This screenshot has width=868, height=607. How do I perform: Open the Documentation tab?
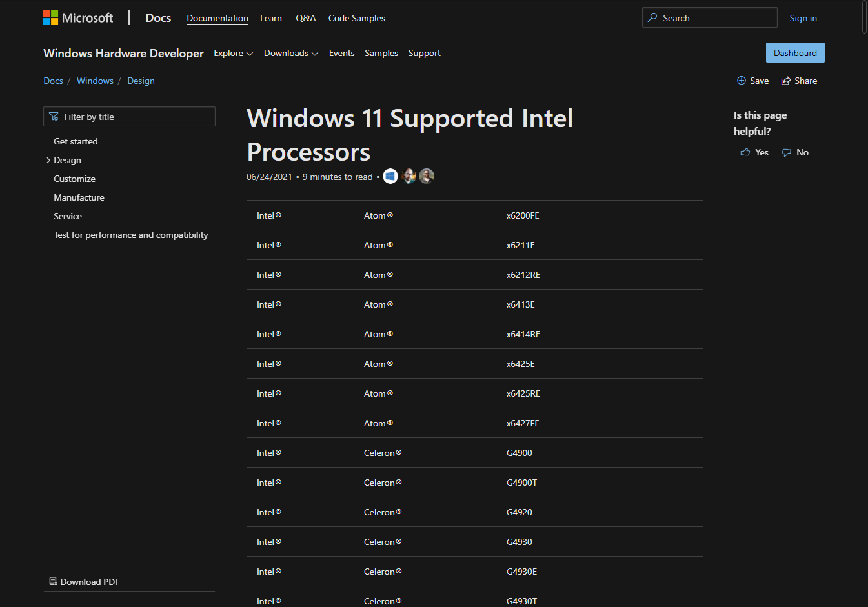pos(217,18)
